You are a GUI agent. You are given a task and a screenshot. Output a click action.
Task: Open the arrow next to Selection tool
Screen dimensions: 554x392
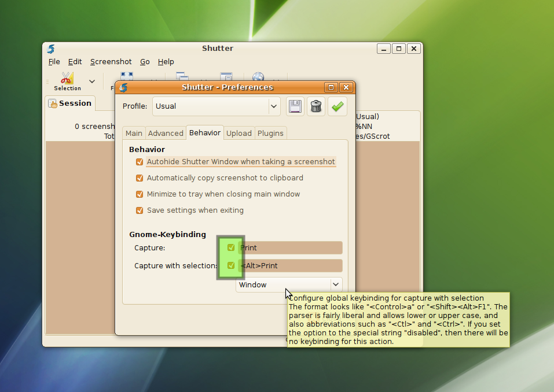tap(92, 82)
